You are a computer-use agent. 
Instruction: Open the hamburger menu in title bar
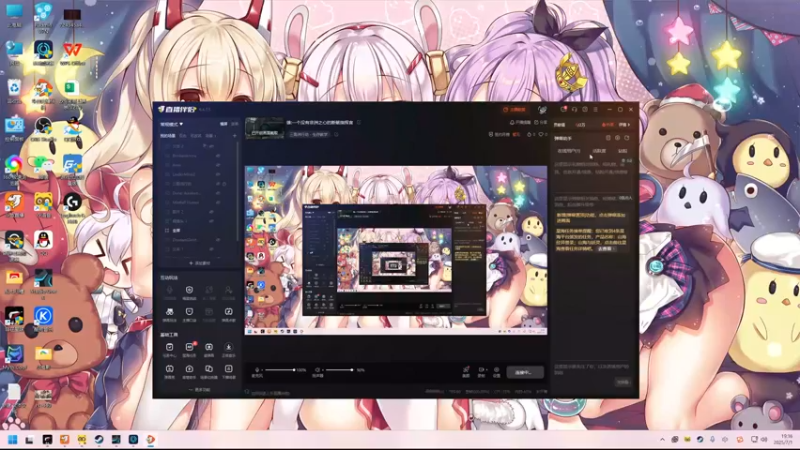click(x=595, y=109)
